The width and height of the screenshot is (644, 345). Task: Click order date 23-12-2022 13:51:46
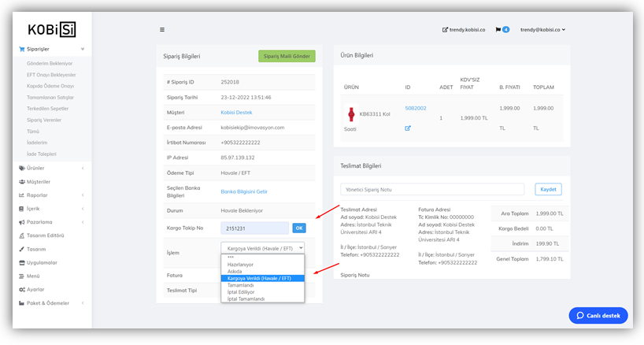[246, 98]
